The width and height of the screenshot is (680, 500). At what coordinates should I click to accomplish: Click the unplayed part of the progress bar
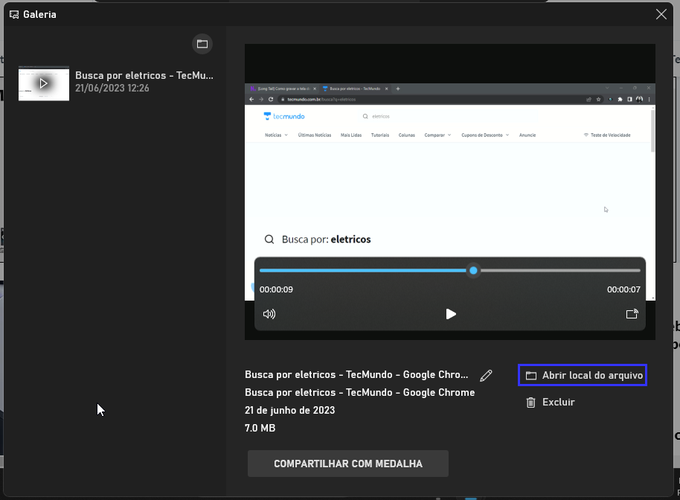(559, 271)
